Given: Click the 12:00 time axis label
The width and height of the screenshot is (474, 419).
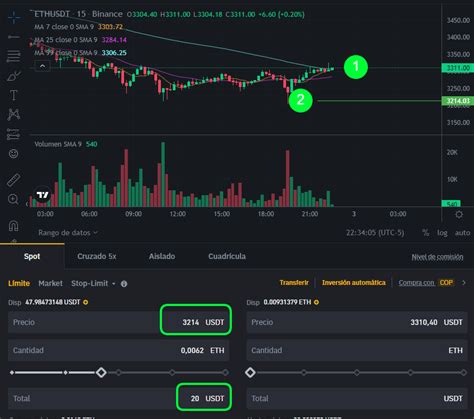Looking at the screenshot, I should (x=178, y=214).
